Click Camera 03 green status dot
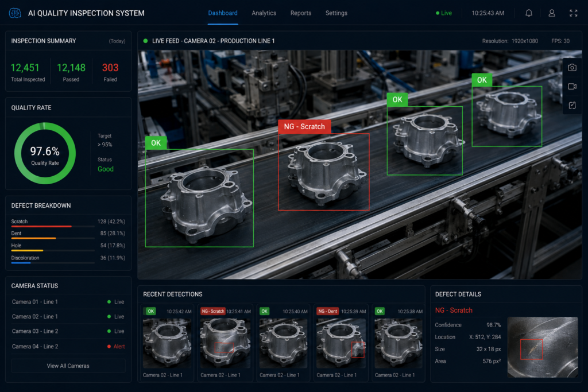588x392 pixels. [109, 331]
